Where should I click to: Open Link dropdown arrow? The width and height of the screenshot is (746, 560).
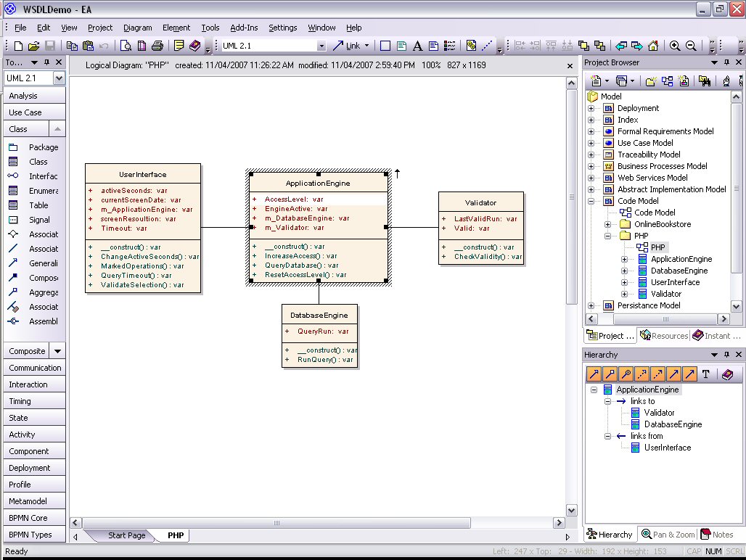pos(366,46)
